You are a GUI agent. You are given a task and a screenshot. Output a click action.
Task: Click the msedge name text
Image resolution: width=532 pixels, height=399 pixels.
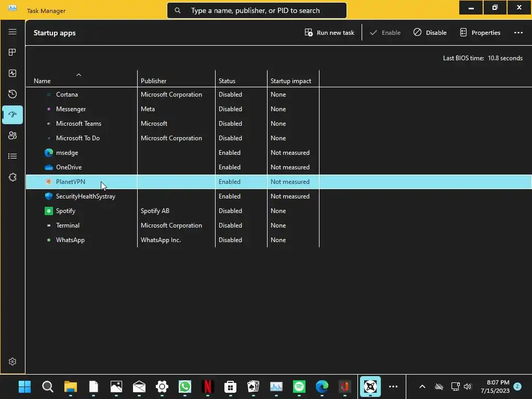pos(67,153)
